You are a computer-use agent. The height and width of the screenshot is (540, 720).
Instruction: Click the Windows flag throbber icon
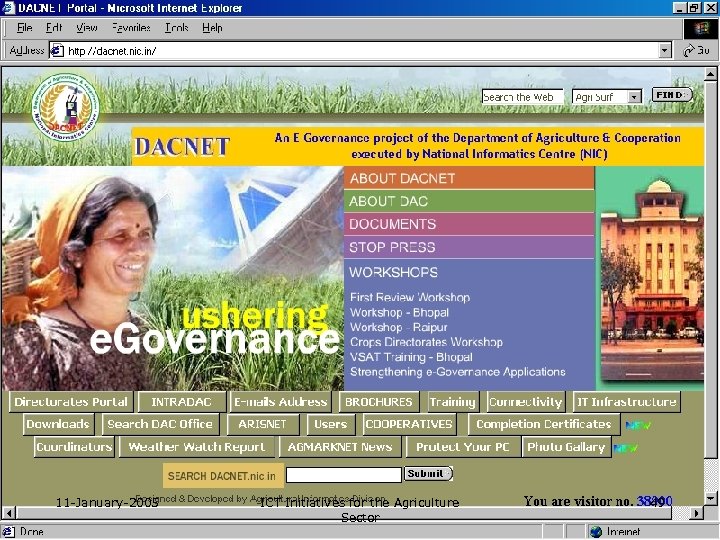pos(701,29)
